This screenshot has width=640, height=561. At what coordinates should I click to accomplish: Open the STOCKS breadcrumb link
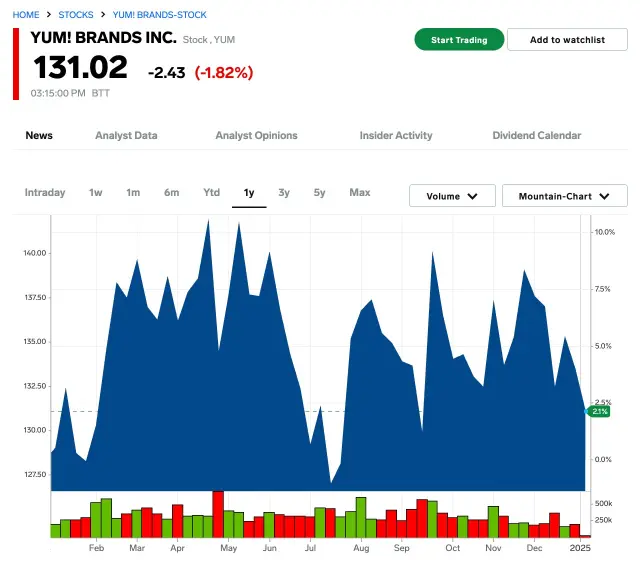pyautogui.click(x=76, y=15)
